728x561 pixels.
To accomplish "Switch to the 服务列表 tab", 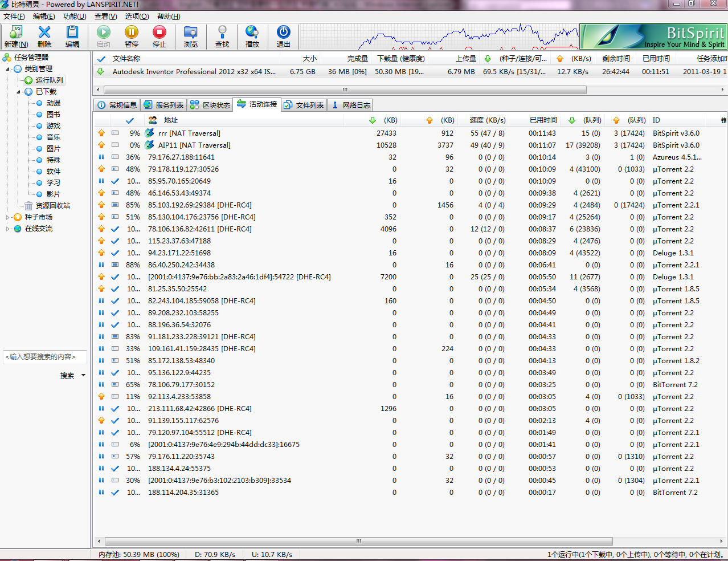I will pyautogui.click(x=164, y=105).
